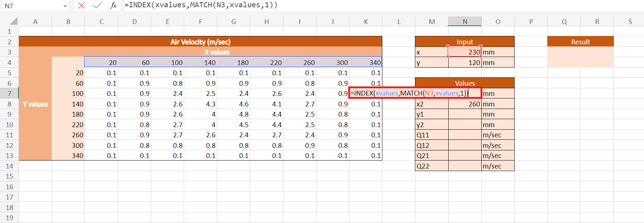Select the column N header
Image resolution: width=644 pixels, height=223 pixels.
pyautogui.click(x=465, y=21)
